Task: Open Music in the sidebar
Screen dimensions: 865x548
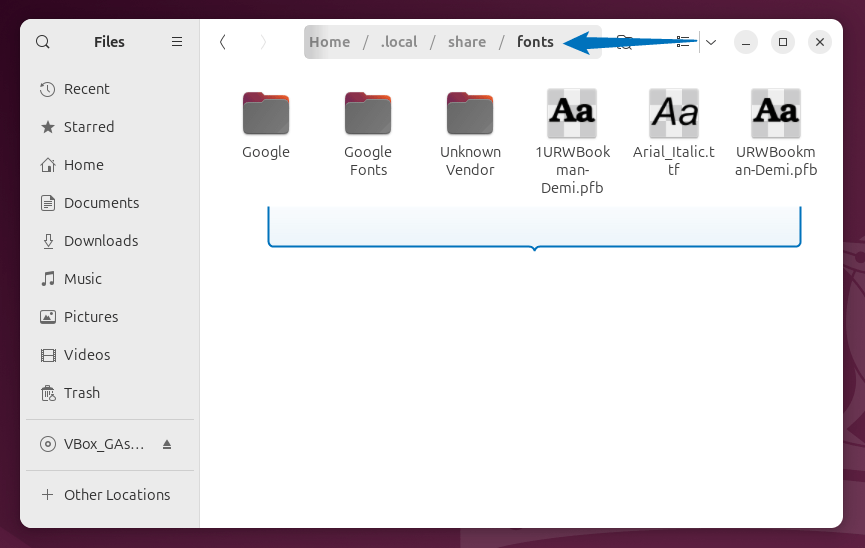Action: [110, 279]
